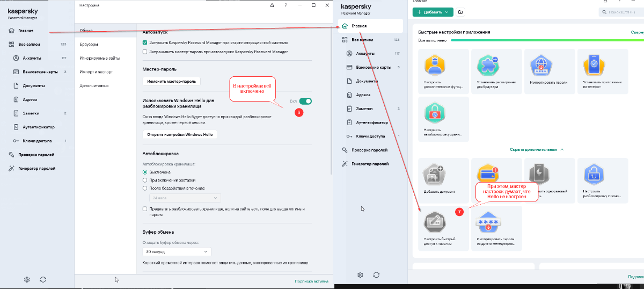Click the lock icon in settings title bar
The height and width of the screenshot is (289, 644).
click(272, 5)
